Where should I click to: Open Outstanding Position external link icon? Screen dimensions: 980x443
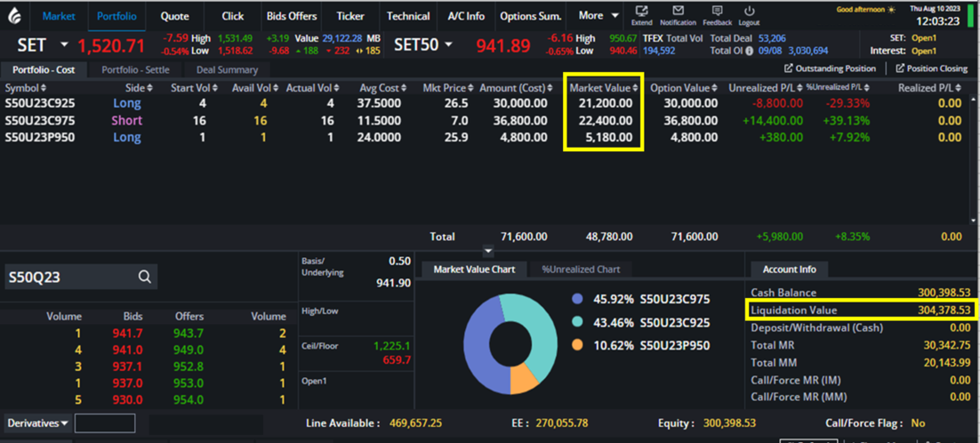click(789, 68)
